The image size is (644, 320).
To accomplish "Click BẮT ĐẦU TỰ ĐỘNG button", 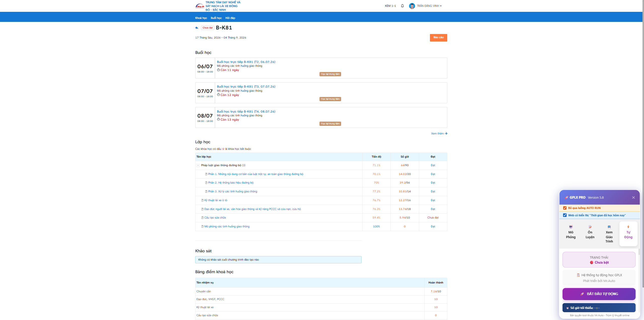I will (x=599, y=294).
